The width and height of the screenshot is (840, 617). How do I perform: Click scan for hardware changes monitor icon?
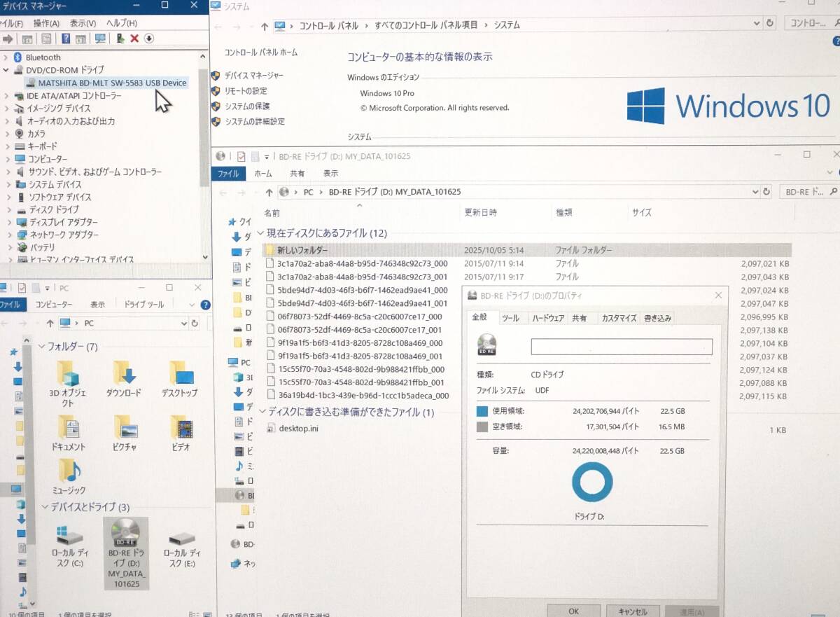coord(100,39)
